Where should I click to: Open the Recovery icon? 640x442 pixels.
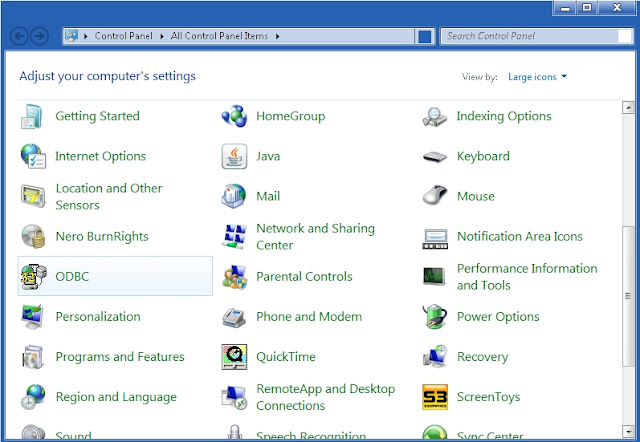pos(435,356)
